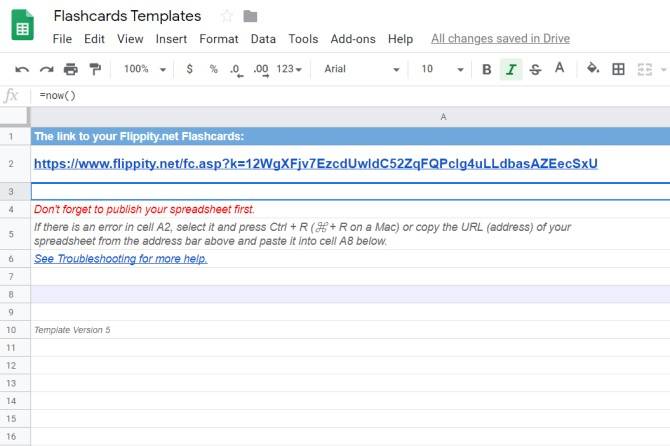Screen dimensions: 670x446
Task: Format cell as currency with dollar icon
Action: click(x=189, y=69)
